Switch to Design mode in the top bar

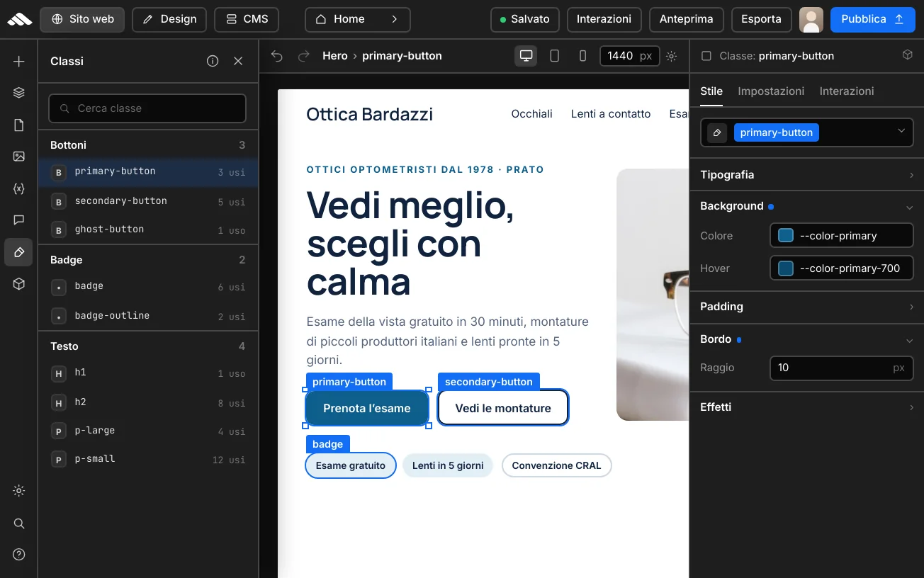tap(169, 19)
